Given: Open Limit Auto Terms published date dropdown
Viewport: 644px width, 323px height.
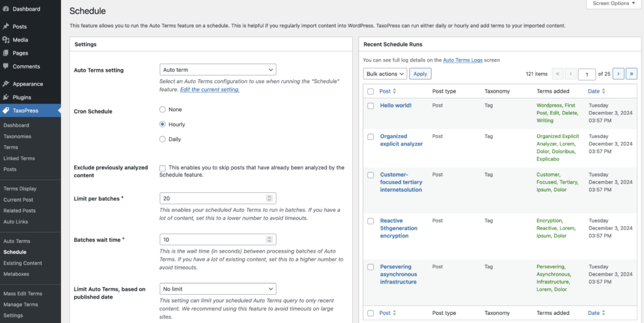Looking at the screenshot, I should (x=218, y=289).
